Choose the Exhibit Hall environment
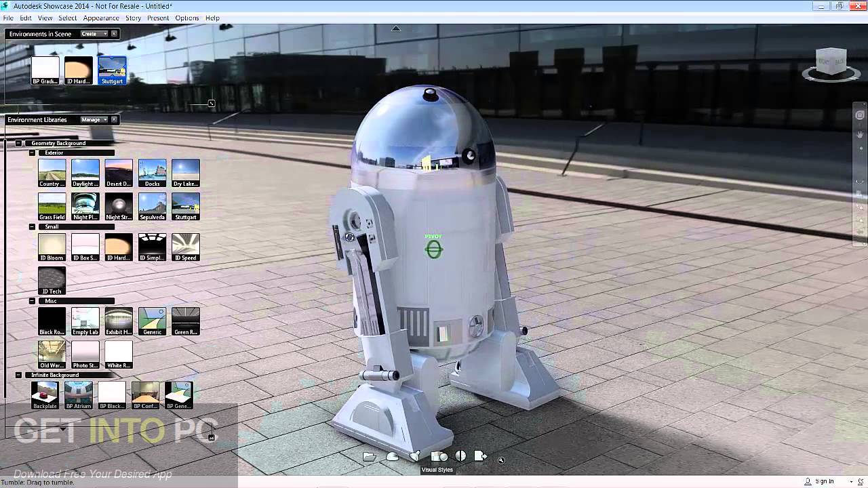The image size is (868, 488). click(x=119, y=321)
